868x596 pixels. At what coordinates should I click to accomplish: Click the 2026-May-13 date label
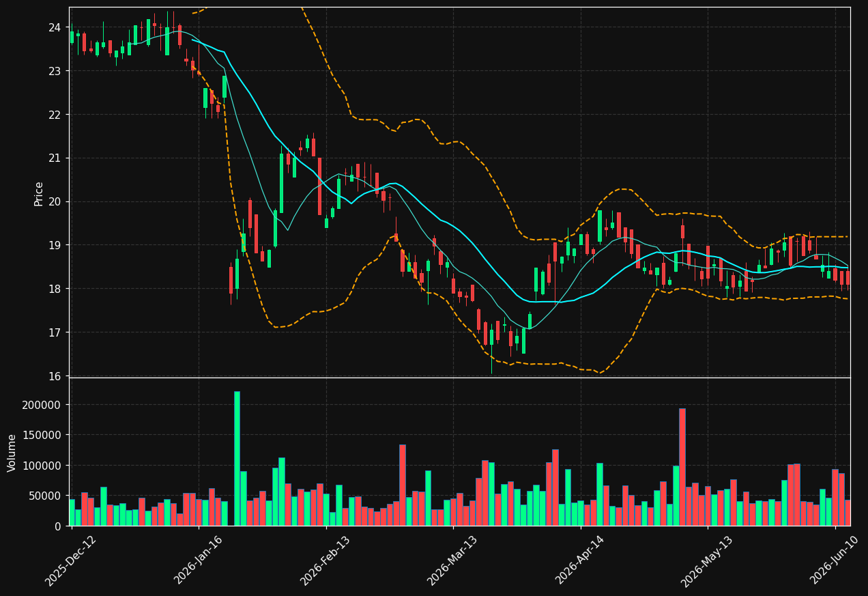(706, 560)
